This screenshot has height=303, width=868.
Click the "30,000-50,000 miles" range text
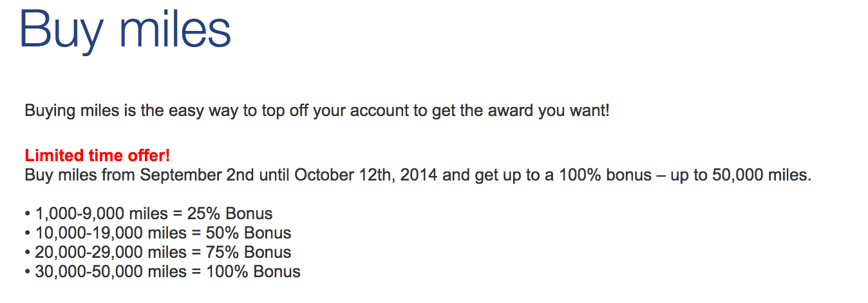point(106,271)
